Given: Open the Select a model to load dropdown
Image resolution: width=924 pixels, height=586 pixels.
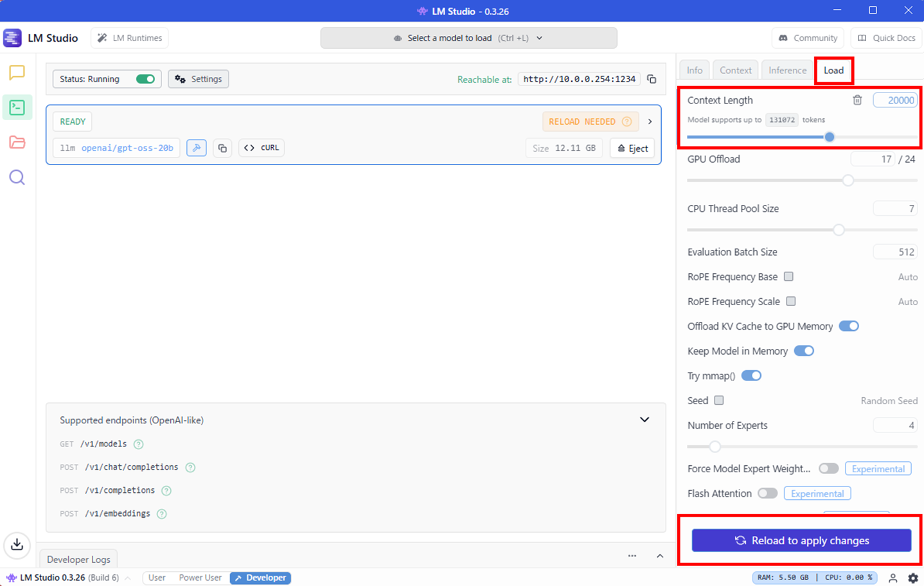Looking at the screenshot, I should click(468, 38).
